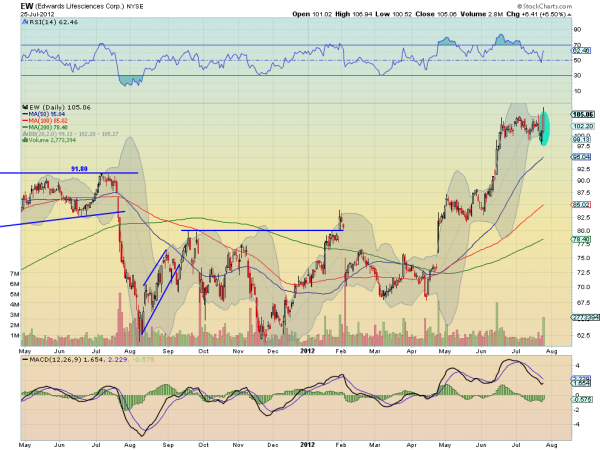Click the price axis label 62.5
This screenshot has height=450, width=600.
(584, 335)
